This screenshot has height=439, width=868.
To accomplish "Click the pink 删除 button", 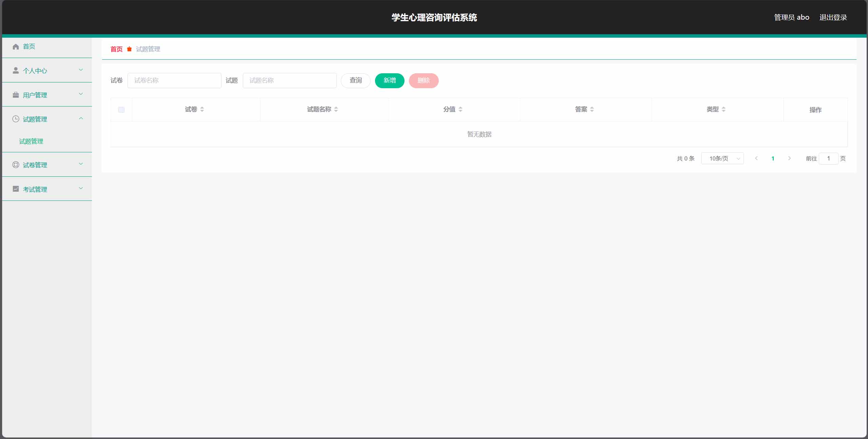I will (424, 80).
